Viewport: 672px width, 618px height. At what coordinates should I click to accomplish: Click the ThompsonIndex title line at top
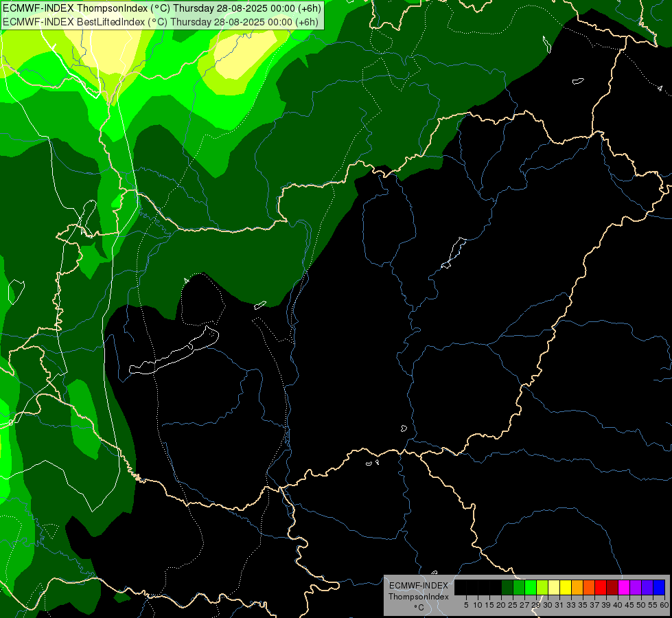162,8
